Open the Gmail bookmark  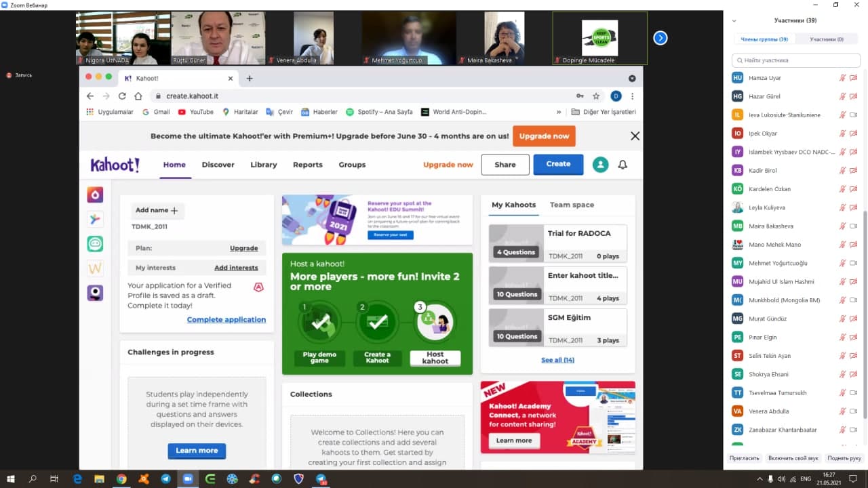pos(156,112)
